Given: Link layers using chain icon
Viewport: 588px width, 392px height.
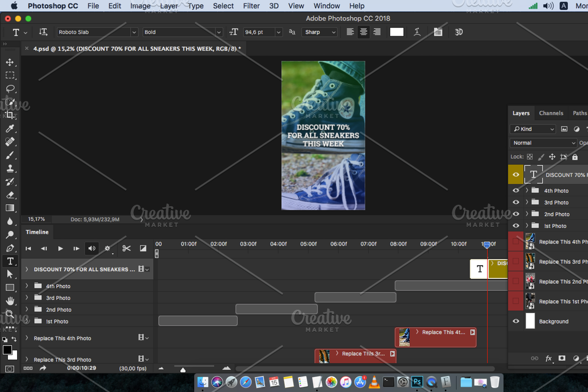Looking at the screenshot, I should 535,358.
